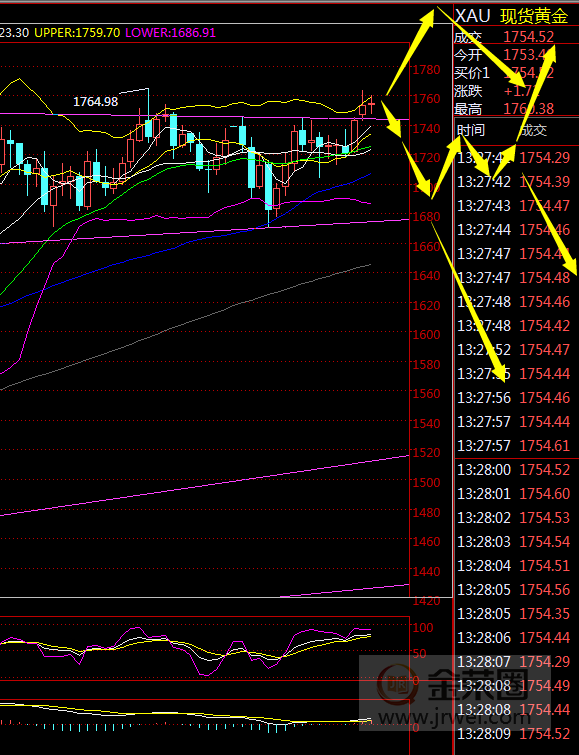
Task: Click the 时间 column header in tick list
Action: pyautogui.click(x=471, y=130)
